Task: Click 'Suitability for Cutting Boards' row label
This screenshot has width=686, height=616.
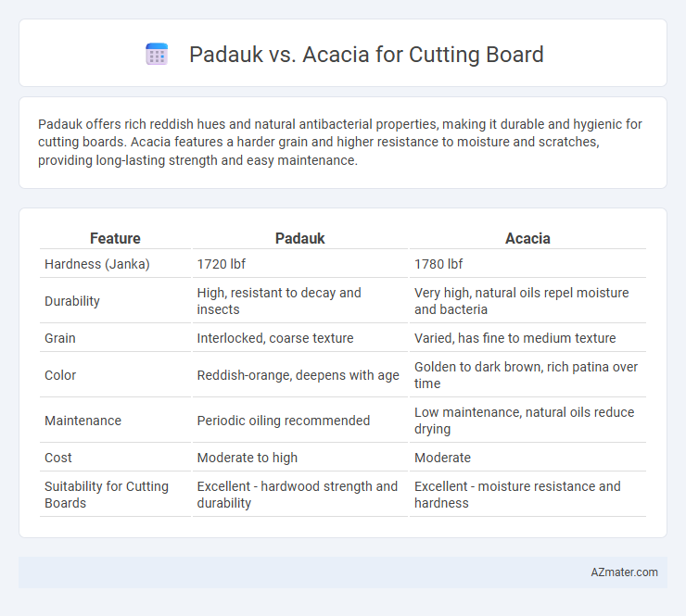Action: click(x=107, y=495)
